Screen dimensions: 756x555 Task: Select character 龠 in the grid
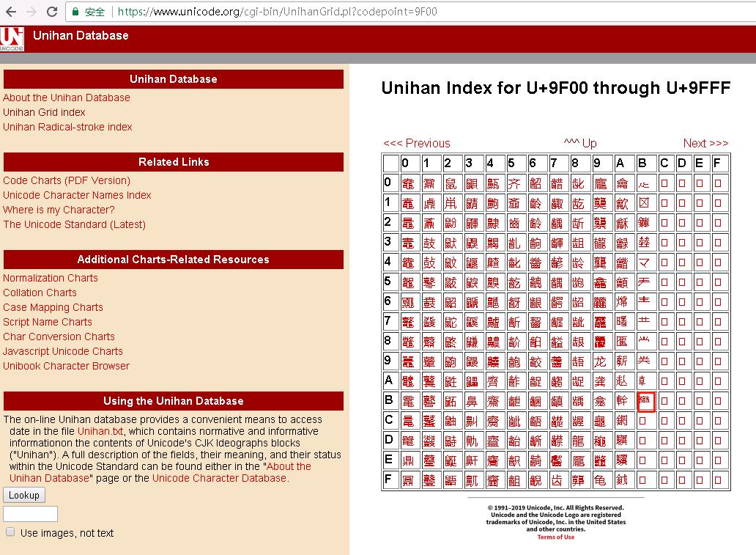pos(622,183)
